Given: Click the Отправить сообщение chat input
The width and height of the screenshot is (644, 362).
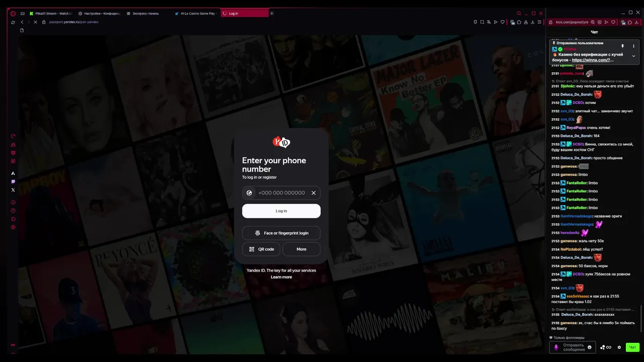Looking at the screenshot, I should (574, 347).
